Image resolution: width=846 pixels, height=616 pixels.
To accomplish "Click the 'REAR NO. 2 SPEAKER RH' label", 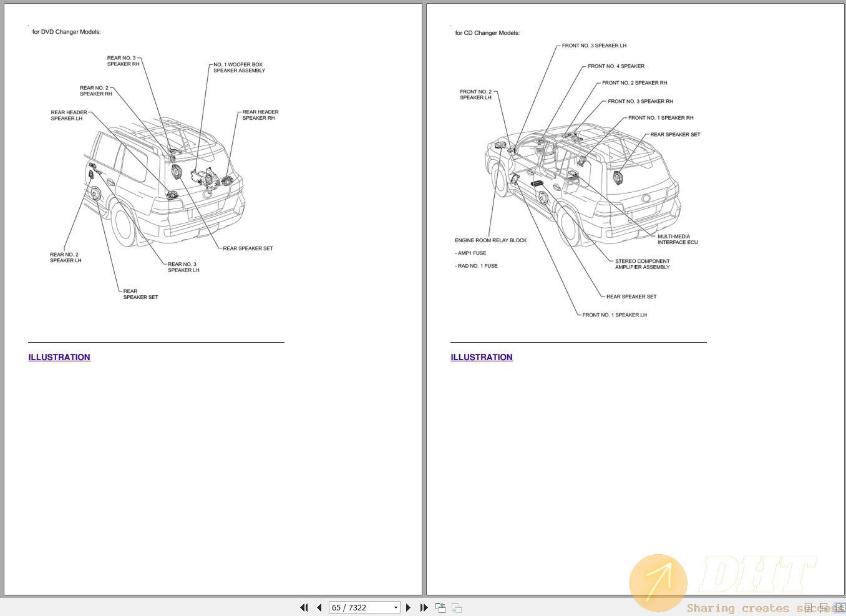I will [95, 90].
